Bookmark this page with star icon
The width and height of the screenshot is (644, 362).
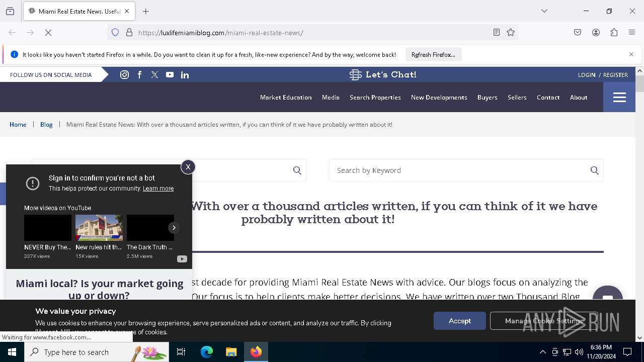(x=511, y=33)
